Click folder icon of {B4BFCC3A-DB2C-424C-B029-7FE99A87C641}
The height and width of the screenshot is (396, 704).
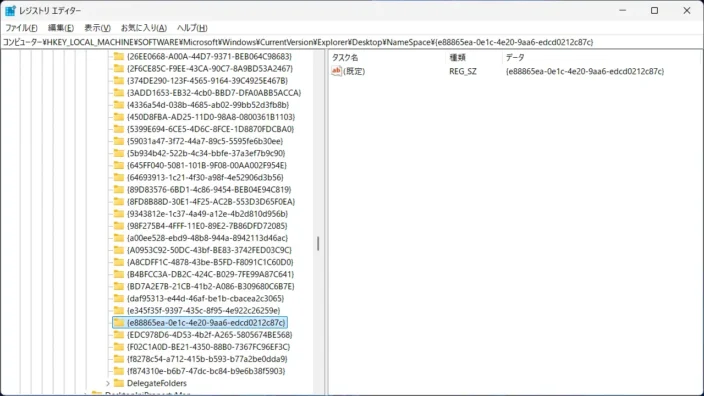coord(119,274)
